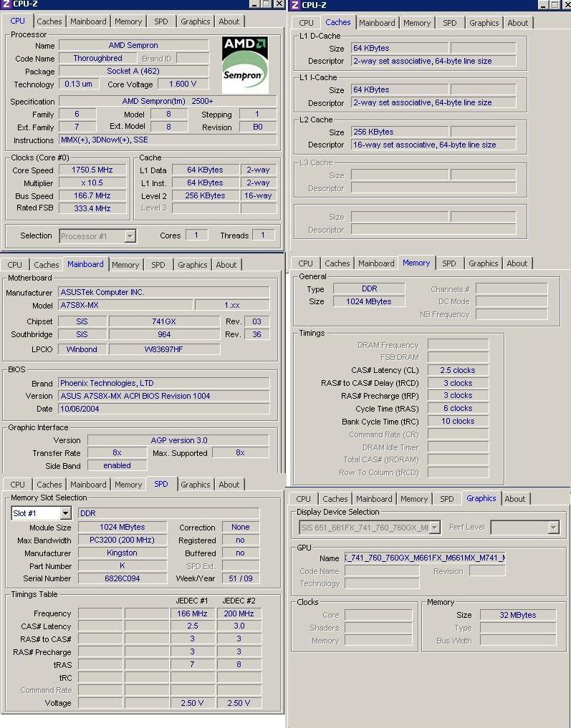Select the Memory tab above Display Device Selection
Image resolution: width=571 pixels, height=728 pixels.
[x=414, y=499]
